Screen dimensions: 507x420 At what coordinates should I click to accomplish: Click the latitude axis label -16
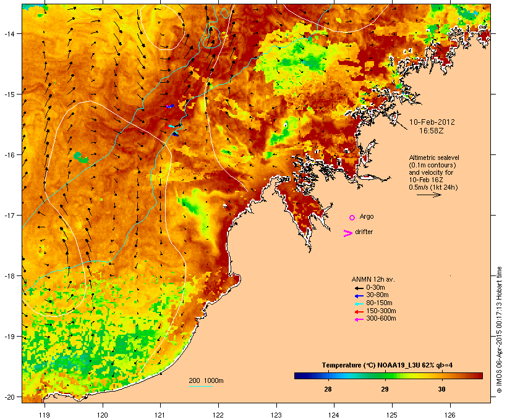pos(9,155)
